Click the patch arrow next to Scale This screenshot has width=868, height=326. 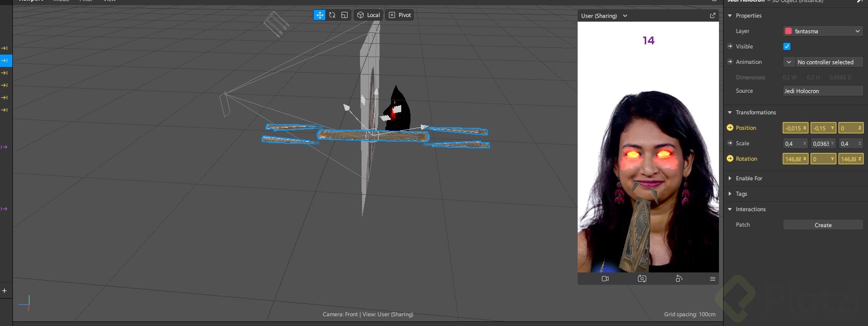tap(730, 143)
